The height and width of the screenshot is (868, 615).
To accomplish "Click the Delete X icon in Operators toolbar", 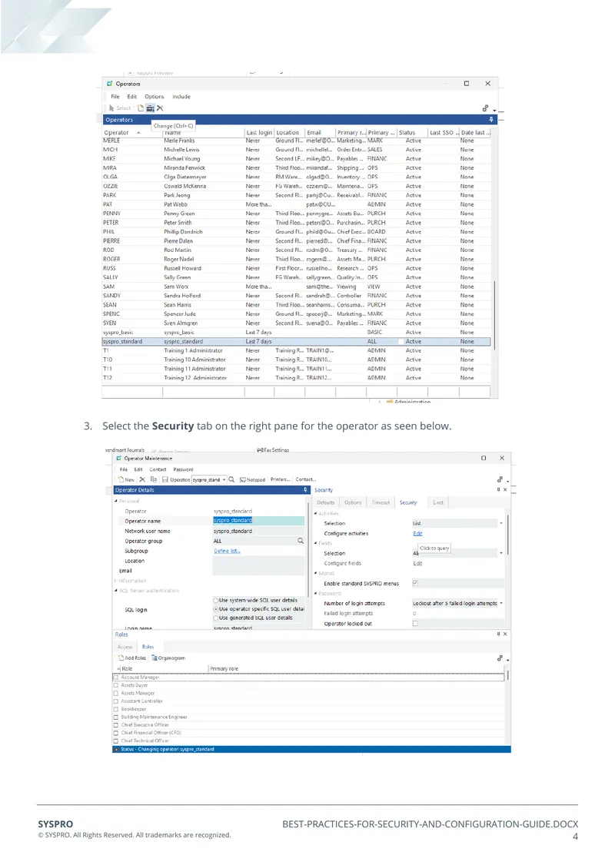I will point(160,108).
